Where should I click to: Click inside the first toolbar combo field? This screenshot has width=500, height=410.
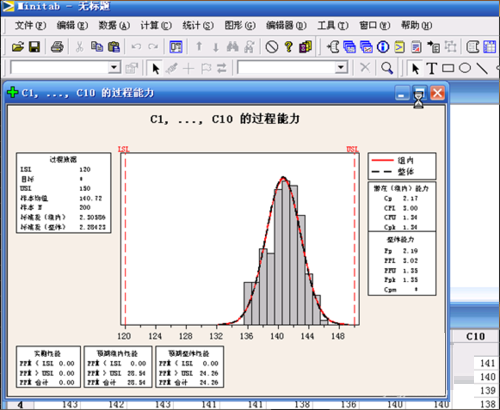pos(60,68)
